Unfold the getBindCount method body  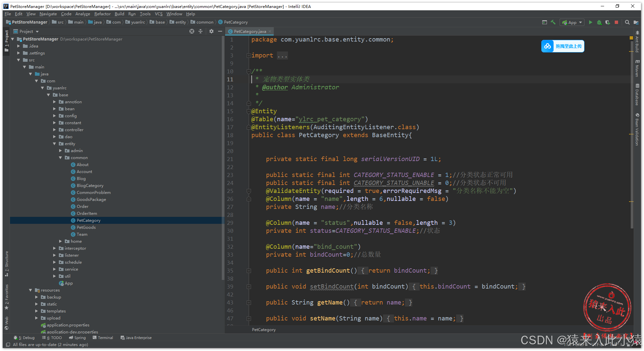click(249, 271)
